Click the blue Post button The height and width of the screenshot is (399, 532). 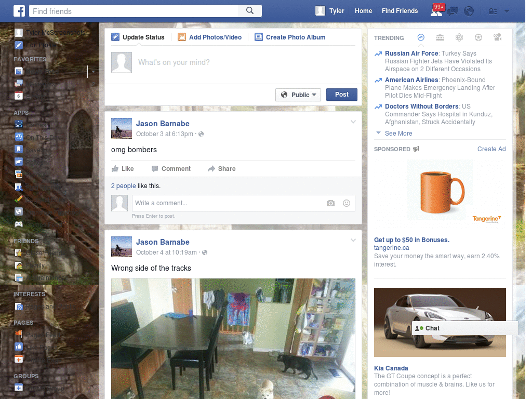point(342,95)
